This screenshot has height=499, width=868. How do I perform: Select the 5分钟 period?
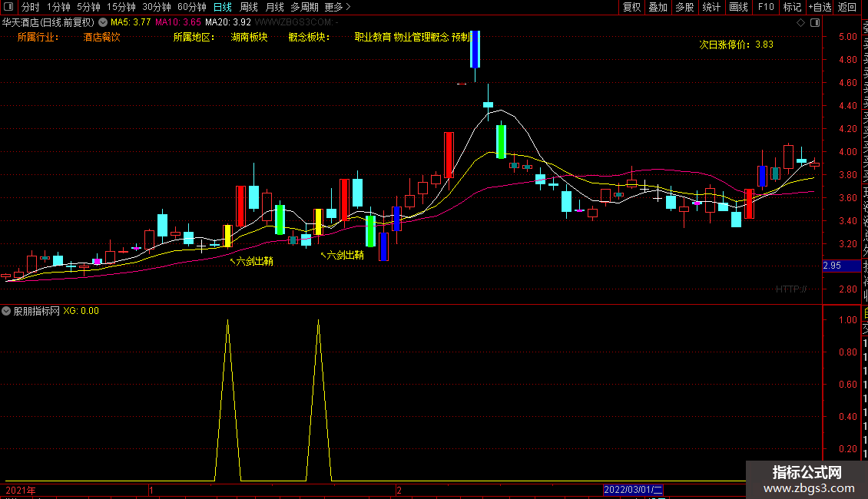tap(88, 7)
